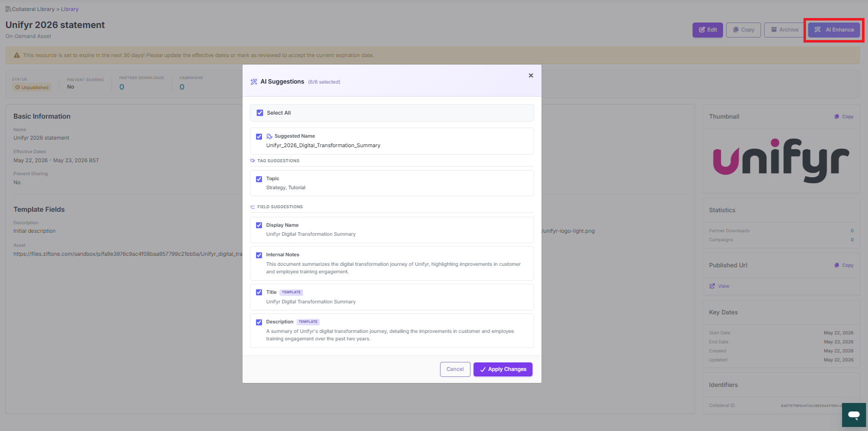Archive this collateral asset
868x431 pixels.
[784, 30]
